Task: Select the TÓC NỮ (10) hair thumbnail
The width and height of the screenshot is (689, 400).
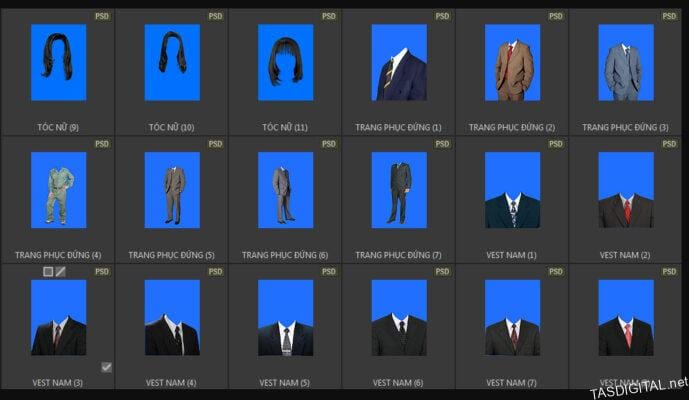Action: coord(172,62)
